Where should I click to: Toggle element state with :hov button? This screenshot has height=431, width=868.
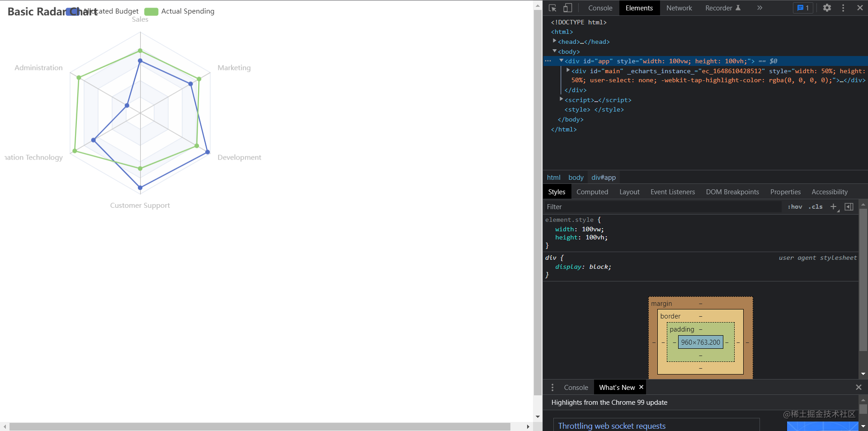[x=794, y=207]
